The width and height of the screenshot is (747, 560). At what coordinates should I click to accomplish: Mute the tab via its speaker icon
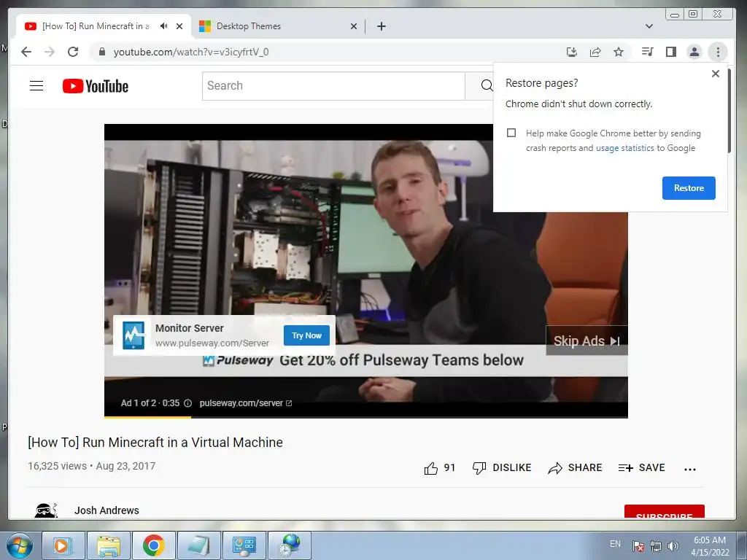point(164,26)
